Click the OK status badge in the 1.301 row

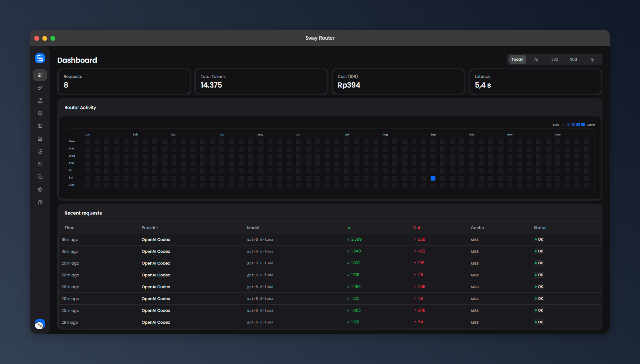[x=539, y=299]
